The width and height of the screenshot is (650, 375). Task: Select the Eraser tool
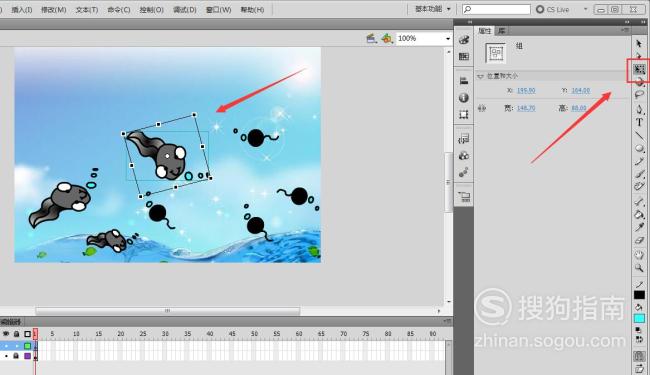[x=639, y=240]
